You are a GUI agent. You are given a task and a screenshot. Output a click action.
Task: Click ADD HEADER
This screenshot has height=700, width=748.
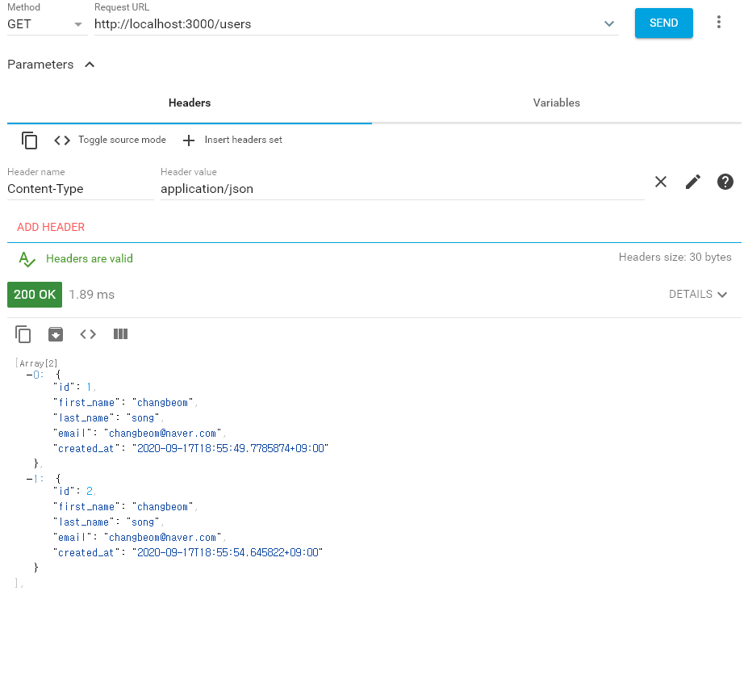51,227
